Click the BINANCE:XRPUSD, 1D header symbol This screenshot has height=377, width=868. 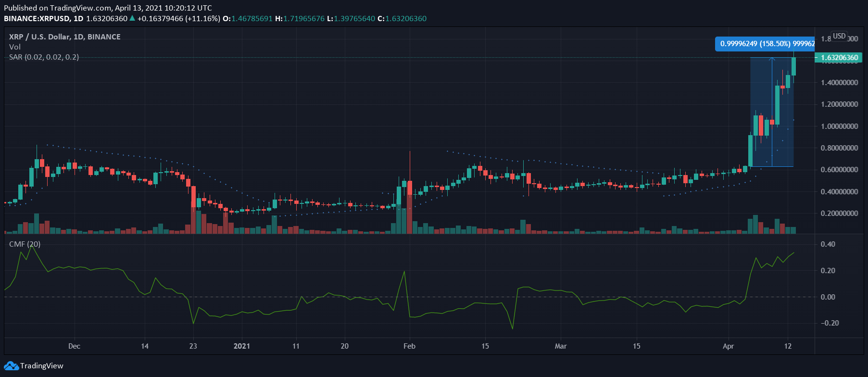point(44,19)
